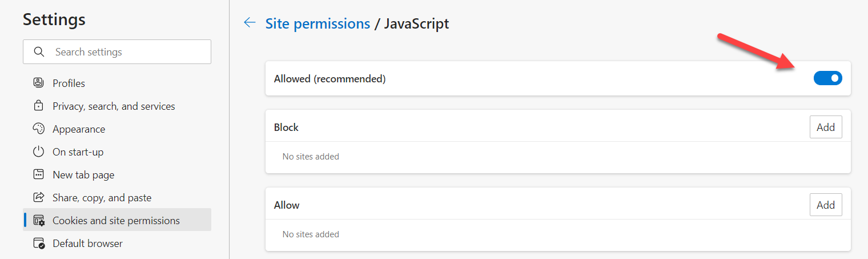The image size is (868, 259).
Task: Open the Site permissions breadcrumb link
Action: [318, 23]
